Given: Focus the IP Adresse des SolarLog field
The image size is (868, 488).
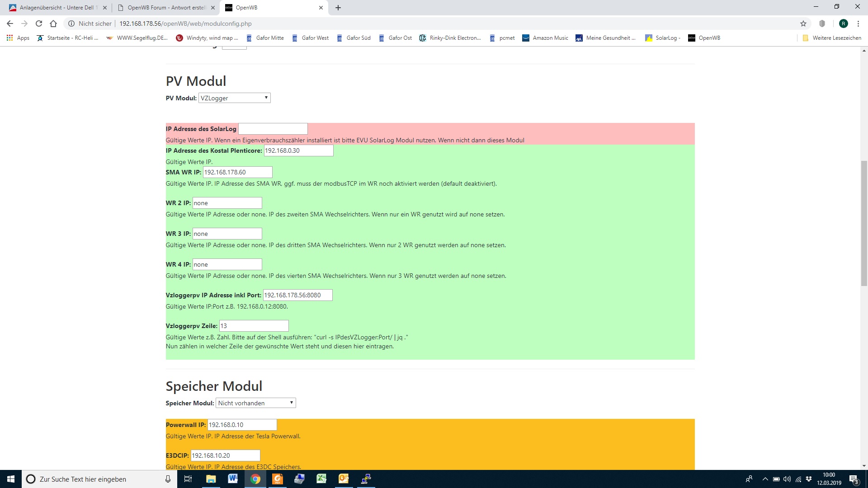Looking at the screenshot, I should click(273, 129).
